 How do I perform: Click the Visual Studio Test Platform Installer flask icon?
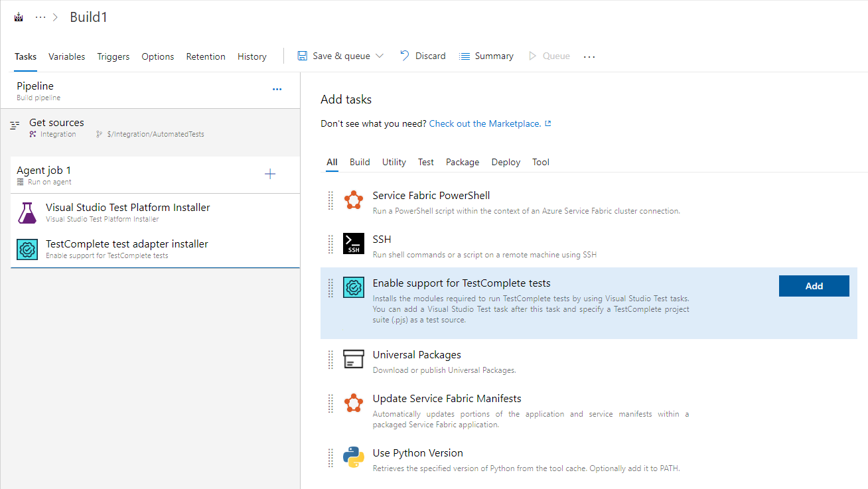[x=27, y=212]
